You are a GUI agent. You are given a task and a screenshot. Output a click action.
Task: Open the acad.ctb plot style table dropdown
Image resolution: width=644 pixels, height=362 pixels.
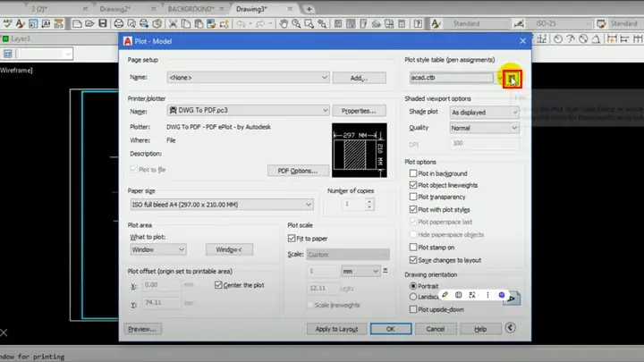click(x=456, y=78)
